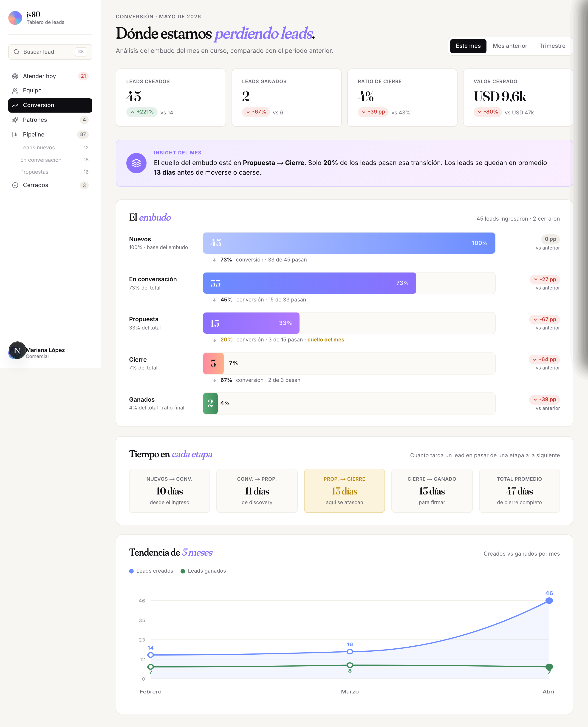Click the Nuevos 100% funnel bar

pyautogui.click(x=349, y=243)
